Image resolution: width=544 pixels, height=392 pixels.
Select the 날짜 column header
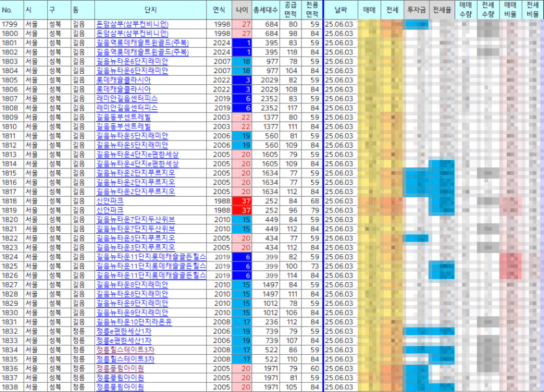pyautogui.click(x=341, y=10)
